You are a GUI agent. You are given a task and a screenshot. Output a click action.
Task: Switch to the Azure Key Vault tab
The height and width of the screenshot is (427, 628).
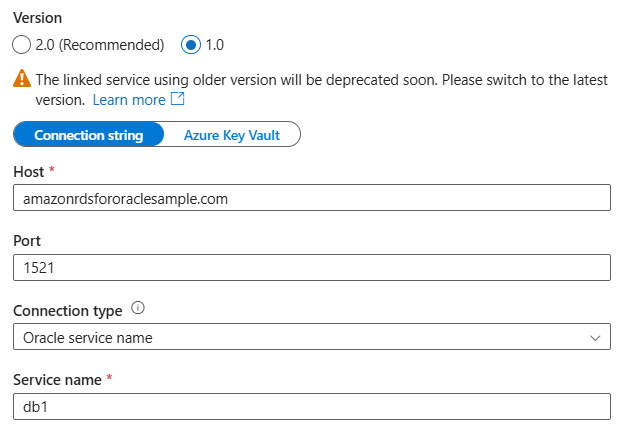click(x=231, y=135)
